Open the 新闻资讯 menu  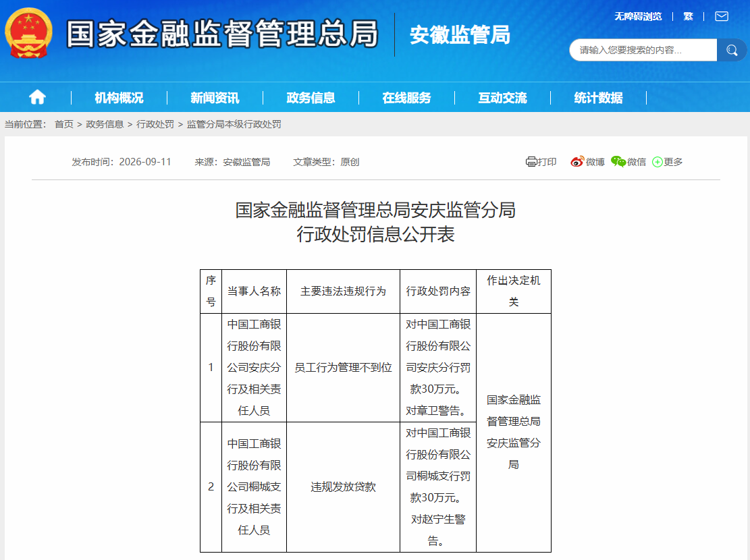point(215,98)
